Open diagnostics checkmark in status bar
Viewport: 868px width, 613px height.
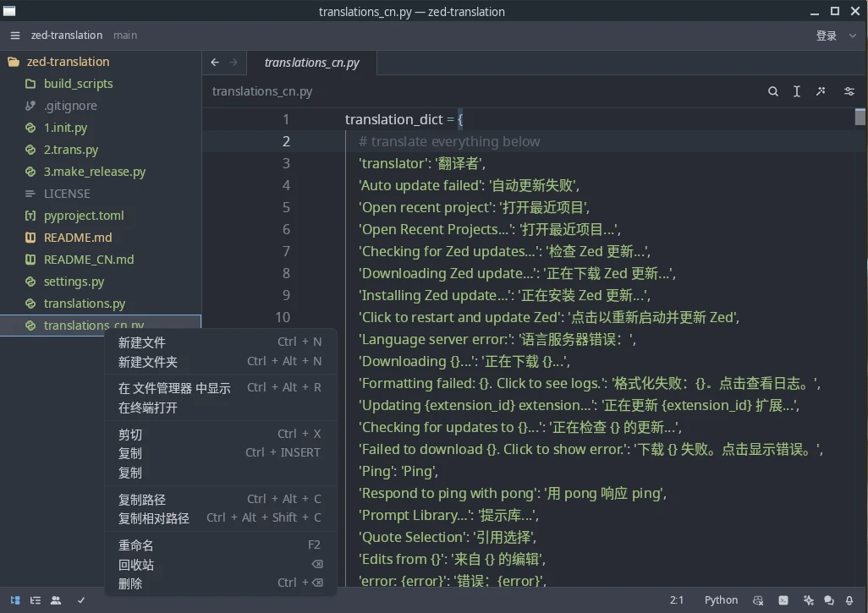[x=81, y=600]
